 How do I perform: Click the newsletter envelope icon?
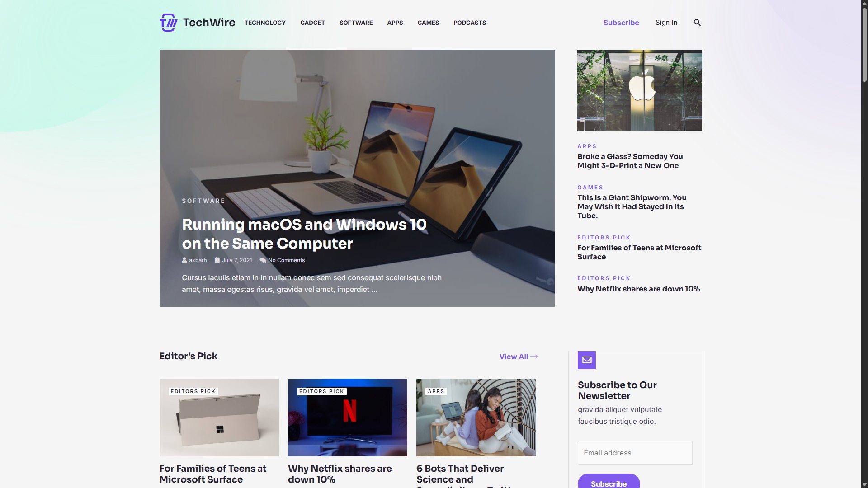point(586,360)
